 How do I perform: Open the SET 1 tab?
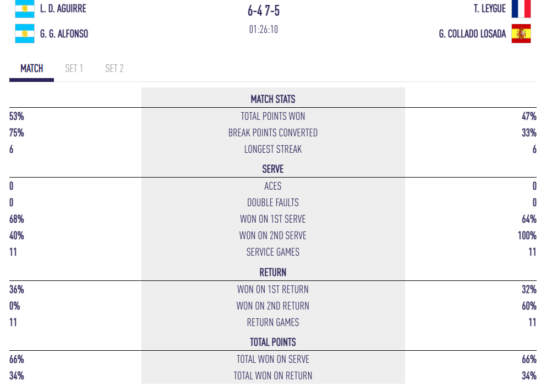click(74, 69)
